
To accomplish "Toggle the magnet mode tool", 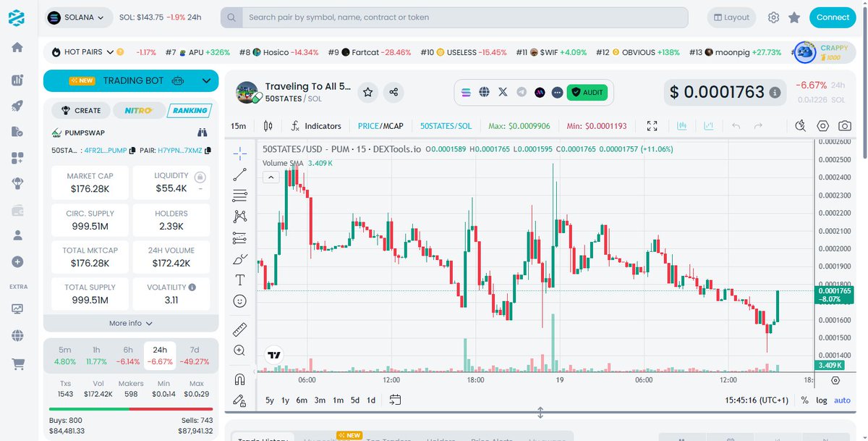I will pyautogui.click(x=240, y=379).
